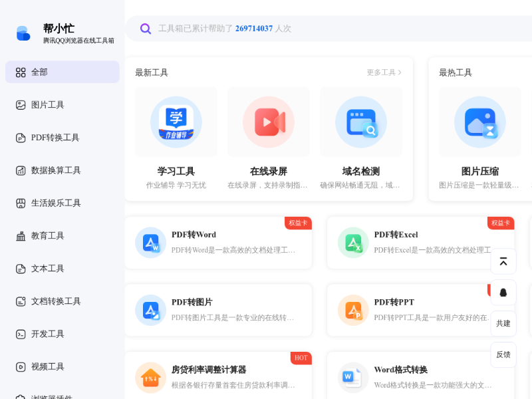
Task: Select 图片工具 in the sidebar
Action: 63,105
